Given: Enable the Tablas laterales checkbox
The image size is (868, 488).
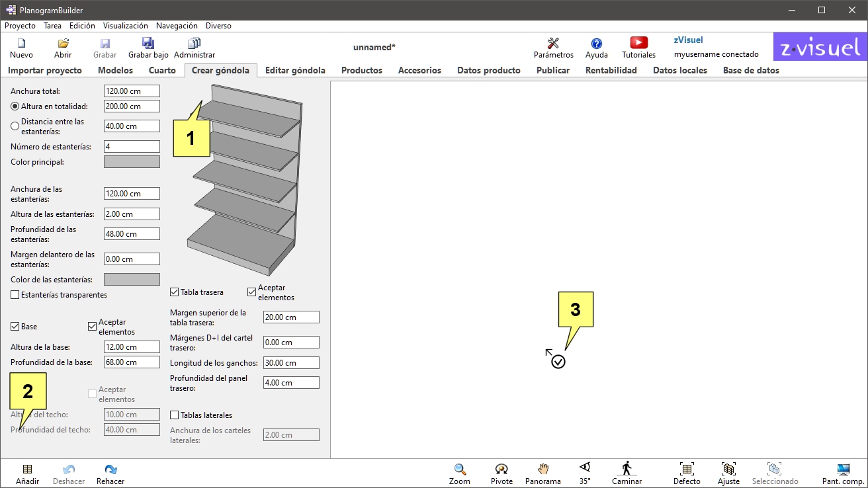Looking at the screenshot, I should [175, 415].
